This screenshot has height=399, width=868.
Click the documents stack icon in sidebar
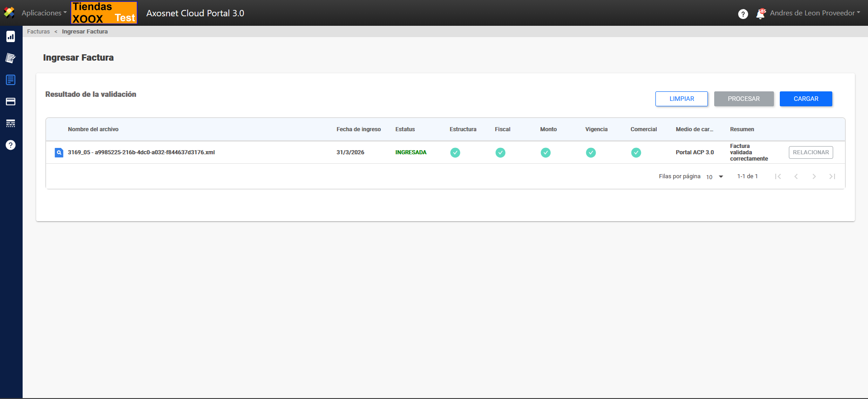pyautogui.click(x=10, y=58)
